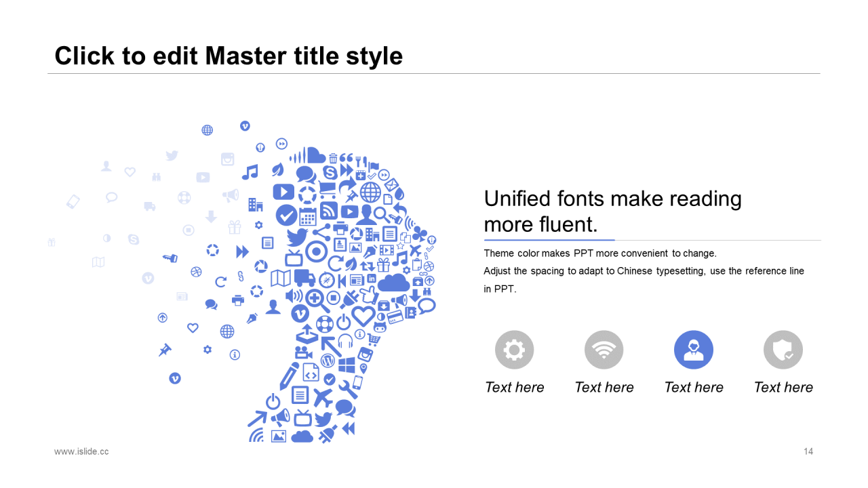Click 'Text here' label under the gear icon
Image resolution: width=868 pixels, height=488 pixels.
(514, 387)
